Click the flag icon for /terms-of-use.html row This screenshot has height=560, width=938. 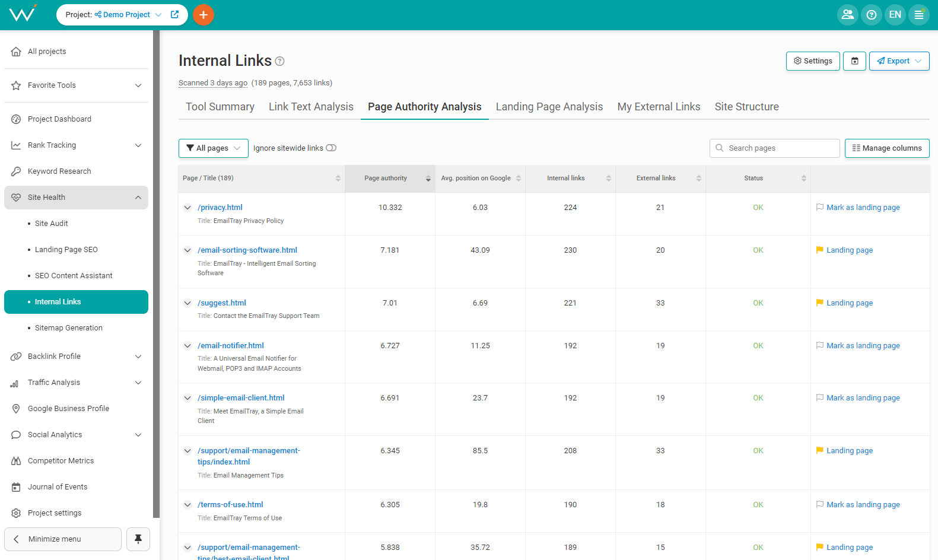[820, 504]
